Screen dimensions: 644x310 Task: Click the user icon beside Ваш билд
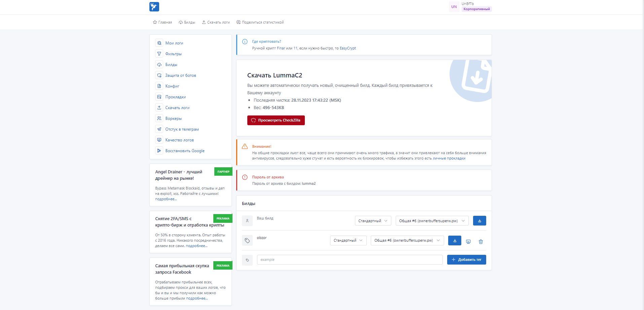(247, 221)
